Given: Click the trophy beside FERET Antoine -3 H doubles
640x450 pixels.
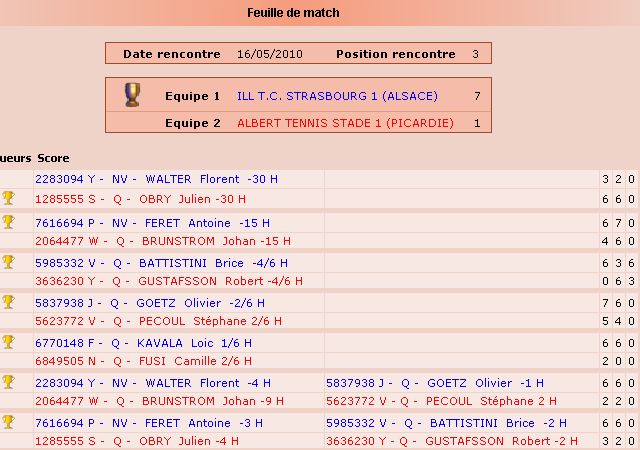Looking at the screenshot, I should 9,421.
